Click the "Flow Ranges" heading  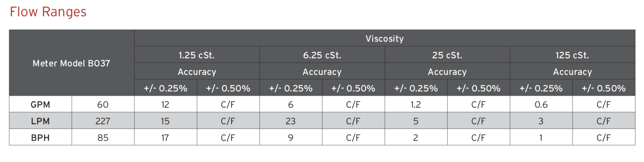click(x=48, y=12)
